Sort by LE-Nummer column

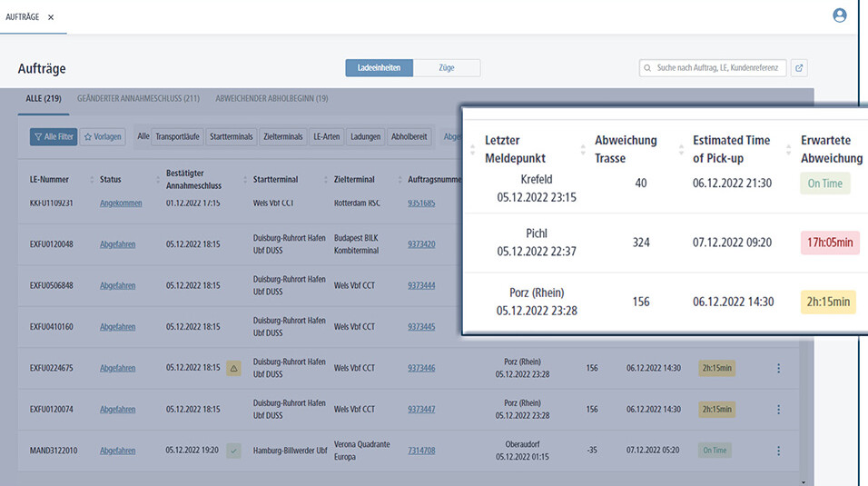92,180
